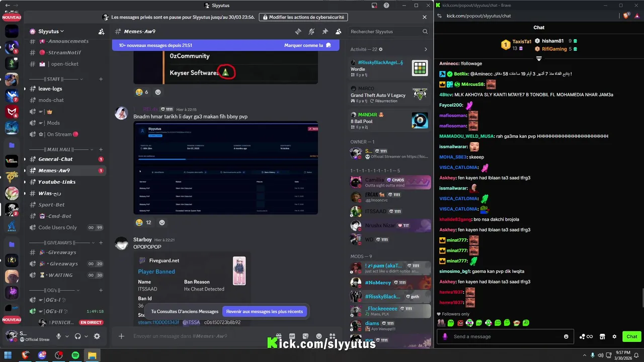Click the invite people icon beside Slyyutus
The width and height of the screenshot is (644, 362).
click(x=101, y=31)
